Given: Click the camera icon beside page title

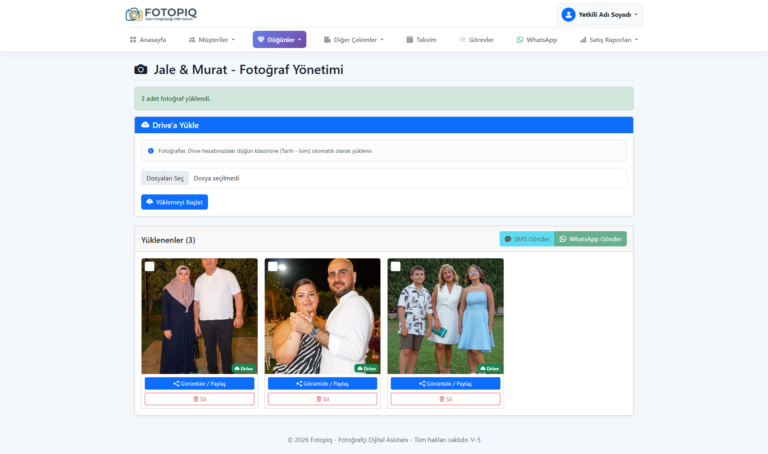Looking at the screenshot, I should [141, 70].
